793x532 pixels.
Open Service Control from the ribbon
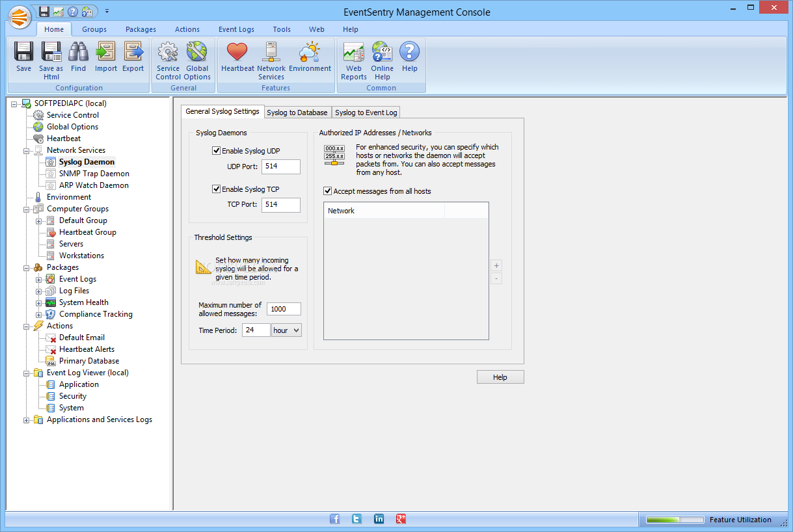(x=168, y=60)
